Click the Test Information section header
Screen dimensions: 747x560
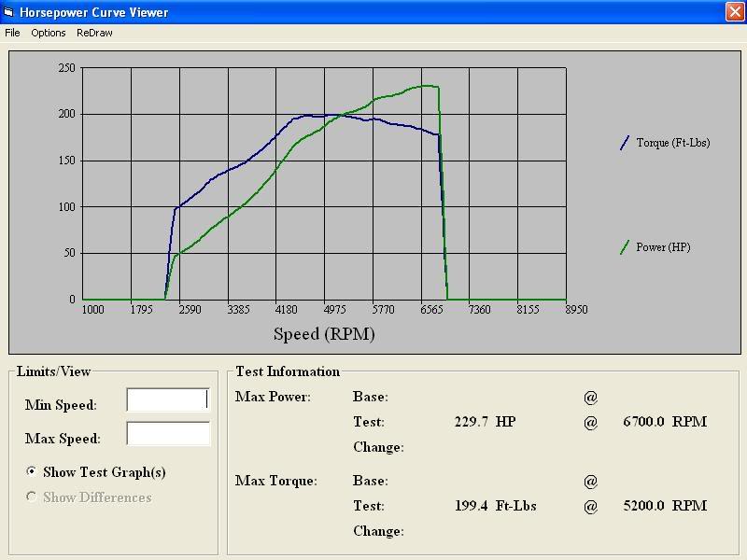coord(288,371)
